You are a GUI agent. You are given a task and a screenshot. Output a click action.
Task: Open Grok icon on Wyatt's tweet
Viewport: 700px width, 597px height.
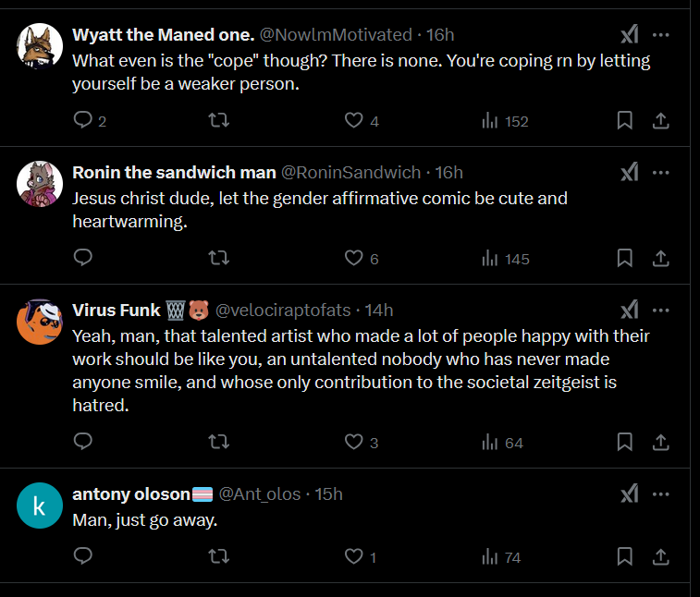pyautogui.click(x=629, y=35)
